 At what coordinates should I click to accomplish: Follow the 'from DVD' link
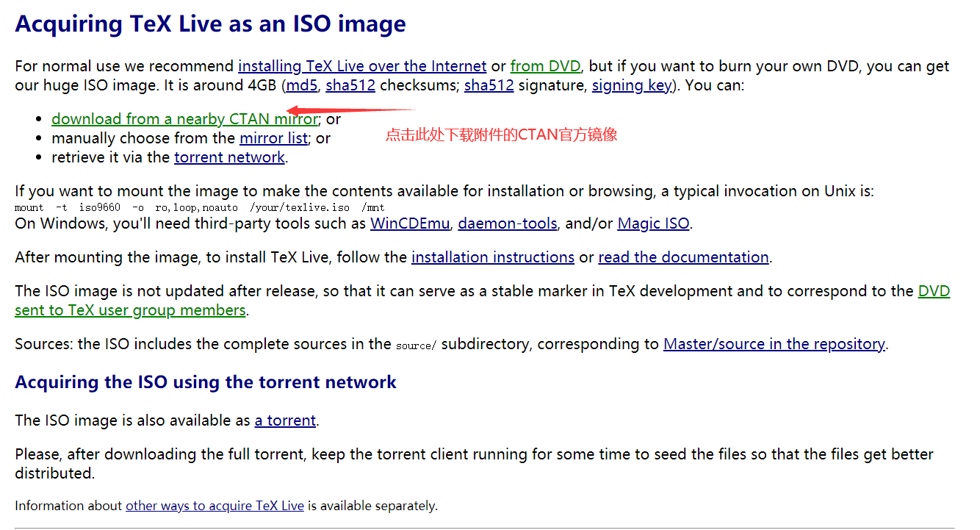pos(545,66)
